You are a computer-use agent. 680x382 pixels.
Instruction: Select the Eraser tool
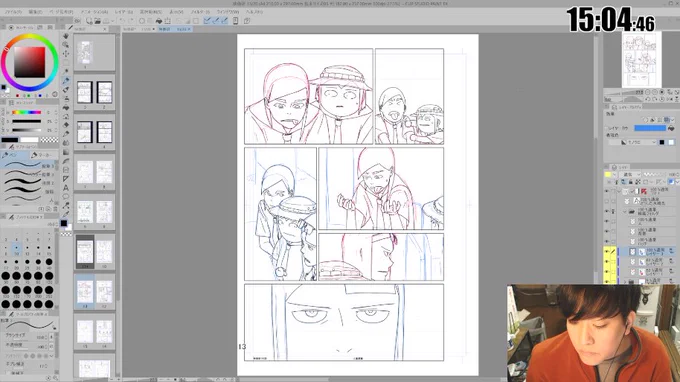click(66, 125)
